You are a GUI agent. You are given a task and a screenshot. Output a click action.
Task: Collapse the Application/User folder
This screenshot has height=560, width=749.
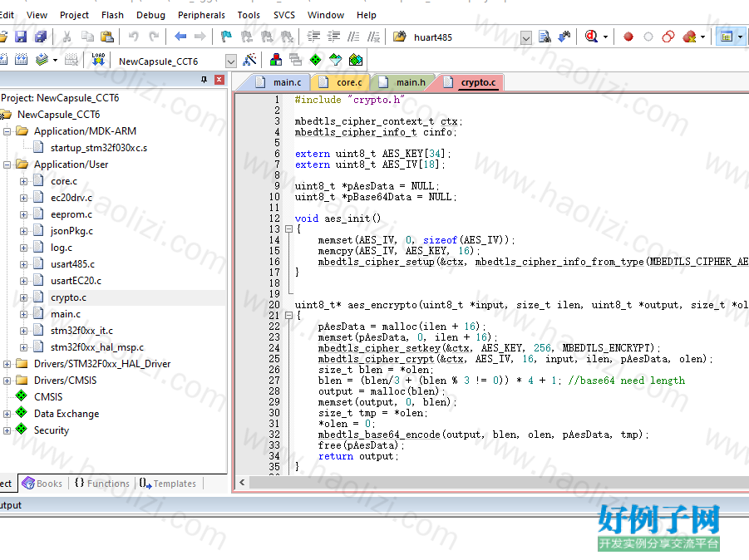(7, 165)
